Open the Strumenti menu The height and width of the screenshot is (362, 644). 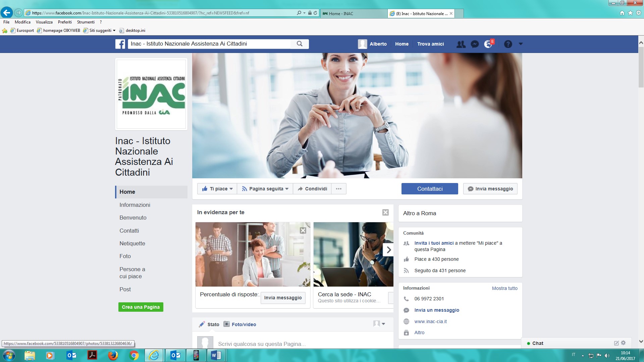86,22
